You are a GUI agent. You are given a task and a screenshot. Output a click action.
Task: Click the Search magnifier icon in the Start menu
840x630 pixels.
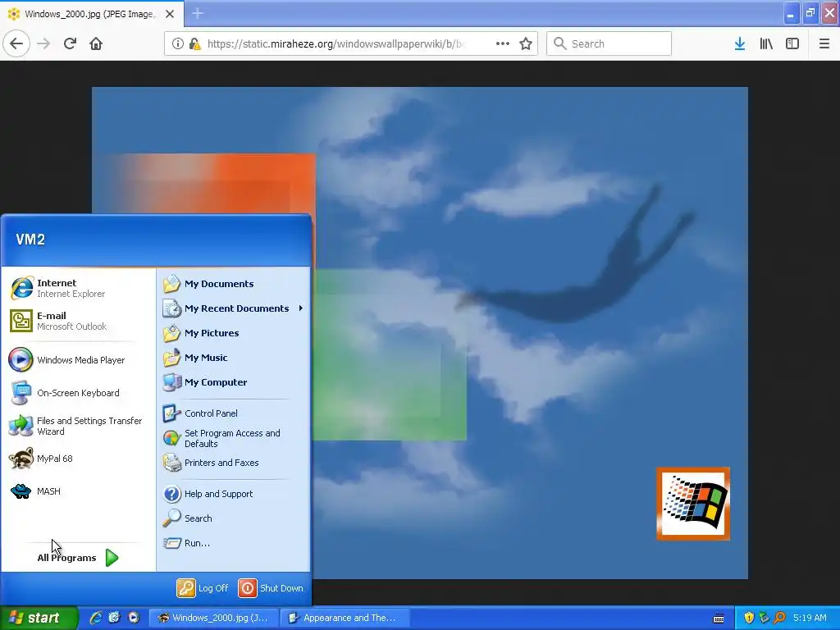click(171, 518)
